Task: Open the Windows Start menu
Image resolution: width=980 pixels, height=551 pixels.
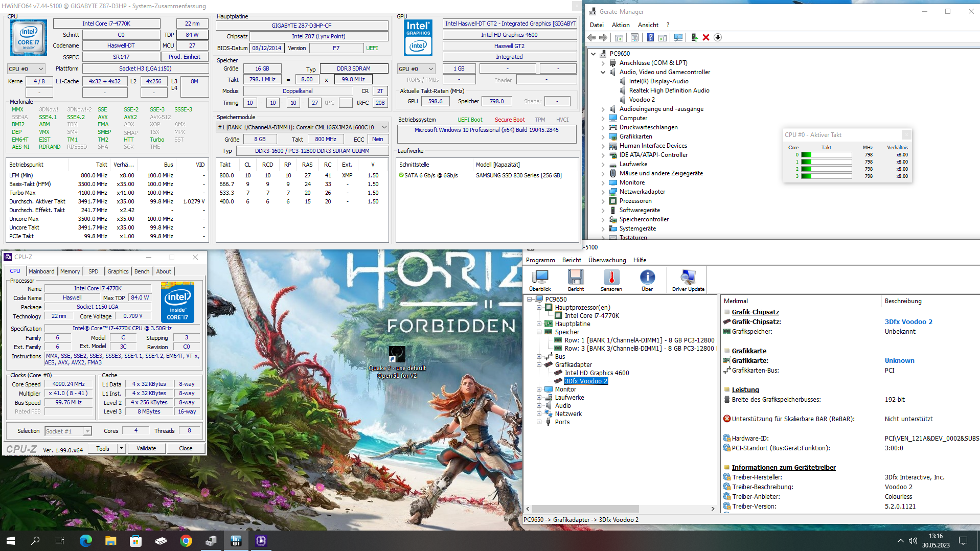Action: pos(11,541)
